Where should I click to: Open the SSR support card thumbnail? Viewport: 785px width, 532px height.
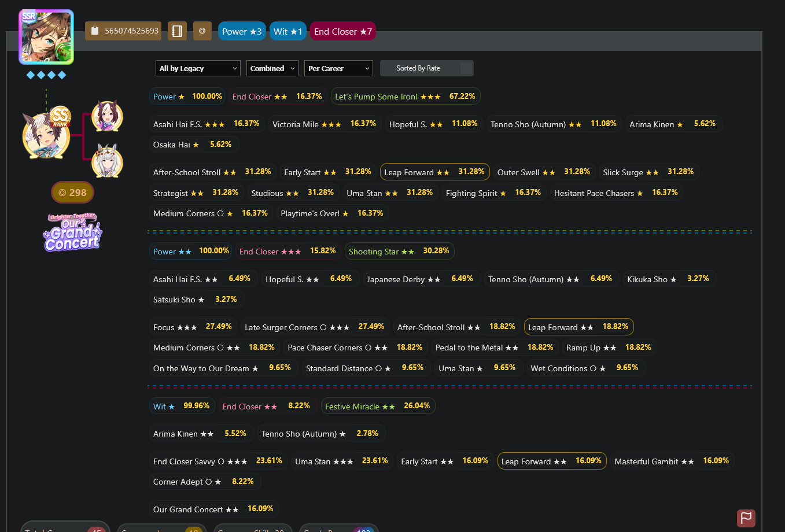pos(46,37)
